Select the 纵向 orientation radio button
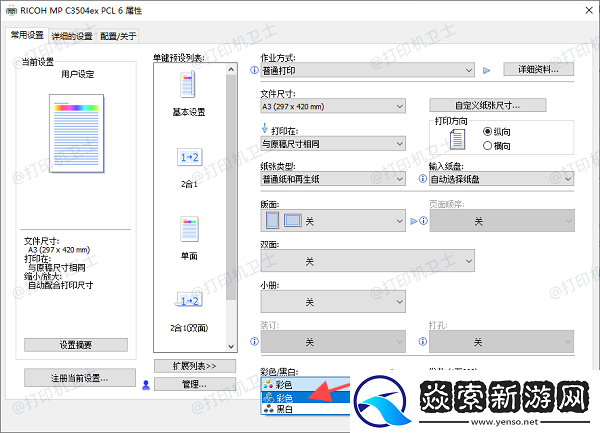The image size is (600, 433). click(x=487, y=132)
